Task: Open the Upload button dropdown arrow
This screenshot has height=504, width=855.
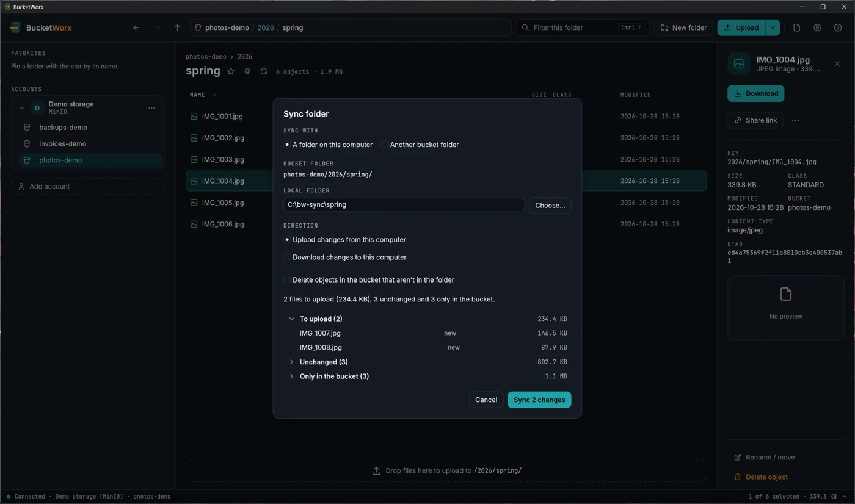Action: 773,27
